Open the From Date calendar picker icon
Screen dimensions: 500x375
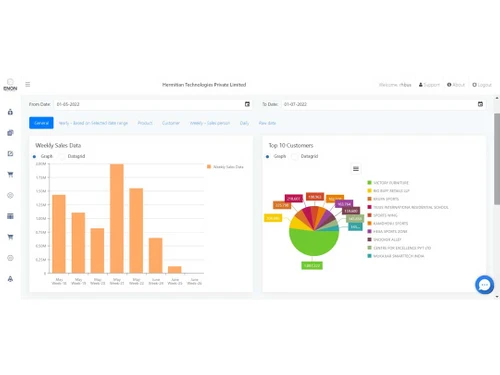tap(247, 104)
